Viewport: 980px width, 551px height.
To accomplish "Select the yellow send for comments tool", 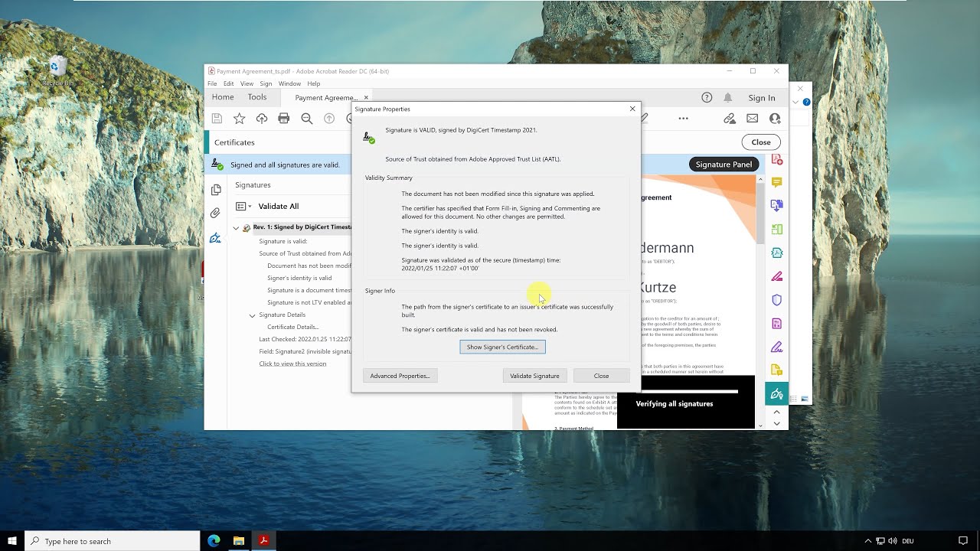I will pos(776,370).
